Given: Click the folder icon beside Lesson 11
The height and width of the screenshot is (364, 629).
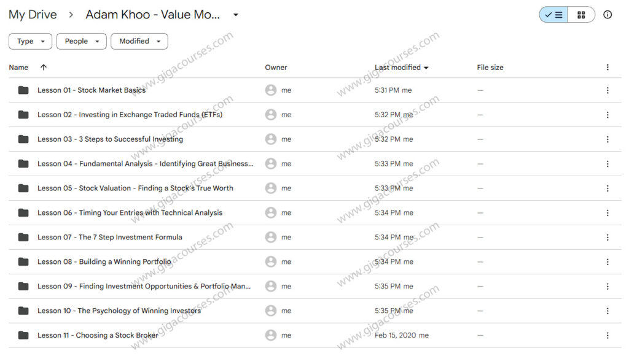Looking at the screenshot, I should pos(23,335).
